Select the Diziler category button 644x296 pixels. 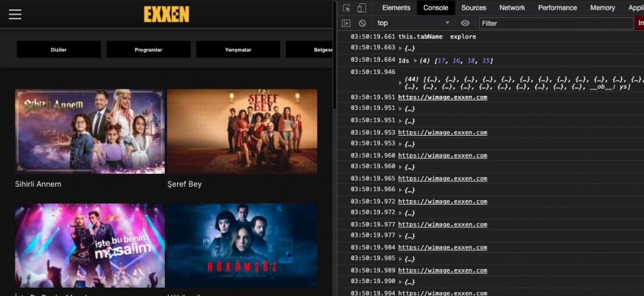point(59,50)
